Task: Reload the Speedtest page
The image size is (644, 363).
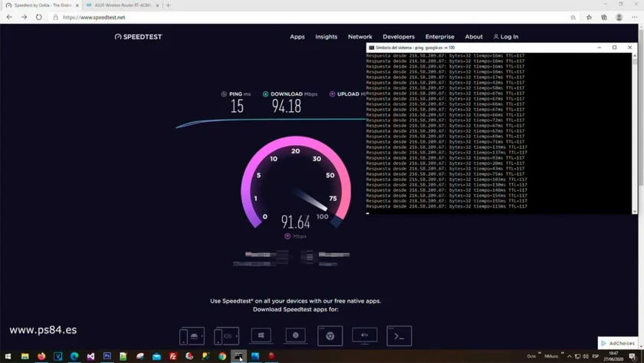Action: point(38,17)
